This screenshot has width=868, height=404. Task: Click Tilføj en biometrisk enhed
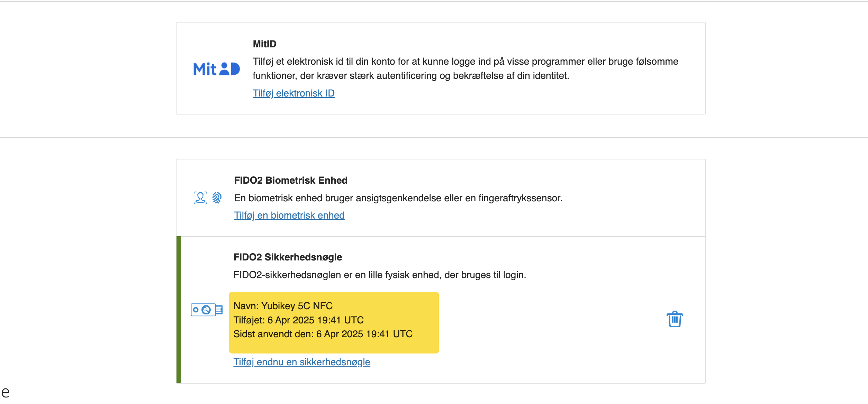[289, 215]
